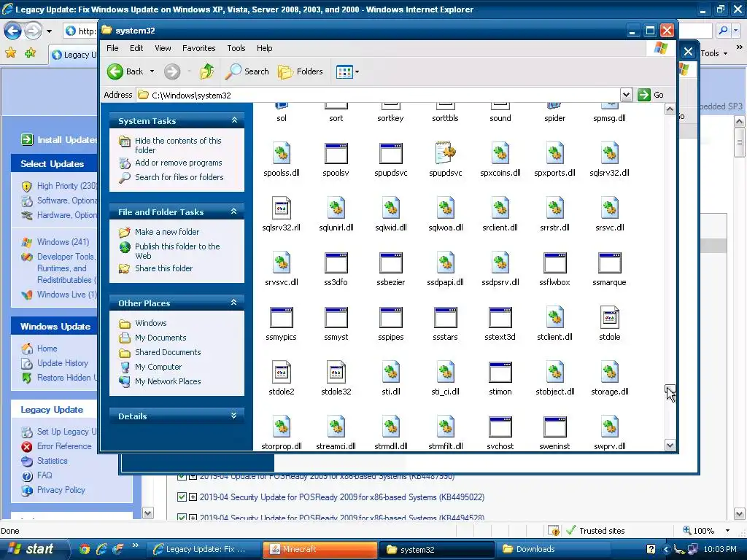The image size is (747, 560).
Task: Open Internet Explorer Tools dropdown
Action: click(x=714, y=53)
